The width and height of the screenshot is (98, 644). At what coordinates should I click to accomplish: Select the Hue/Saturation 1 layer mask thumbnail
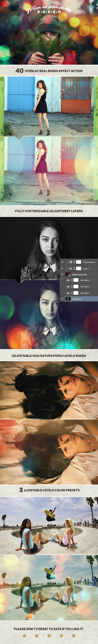pyautogui.click(x=78, y=262)
